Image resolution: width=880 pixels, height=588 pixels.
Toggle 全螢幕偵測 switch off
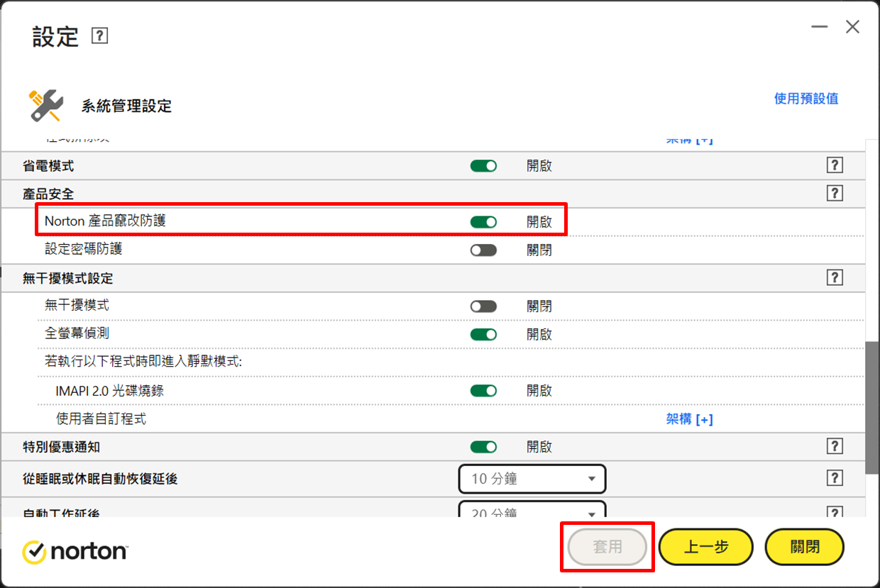(483, 334)
